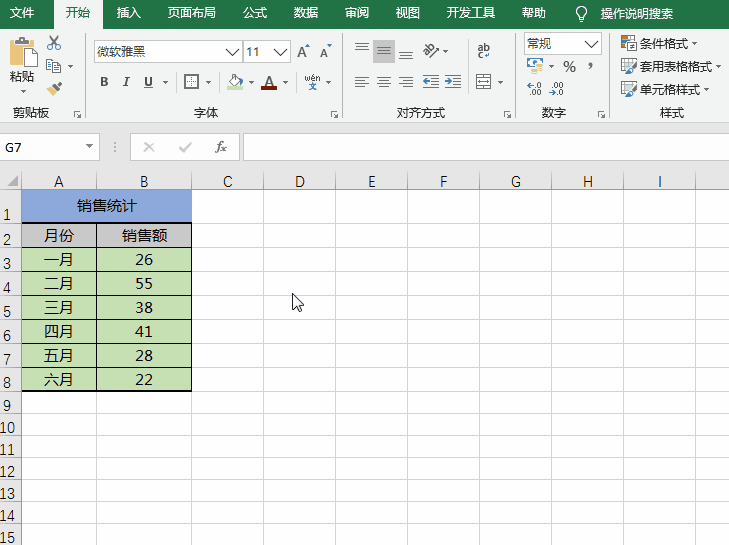
Task: Click the Paste clipboard icon
Action: click(x=22, y=52)
